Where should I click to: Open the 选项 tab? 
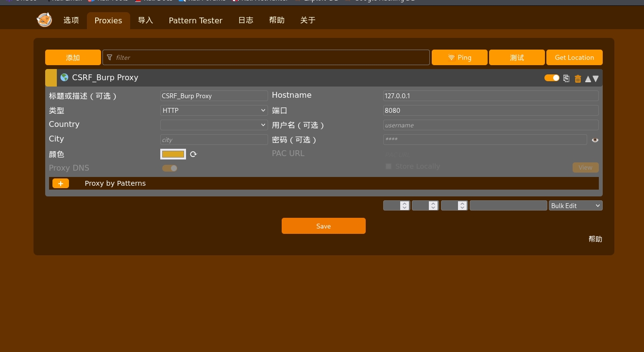tap(71, 20)
